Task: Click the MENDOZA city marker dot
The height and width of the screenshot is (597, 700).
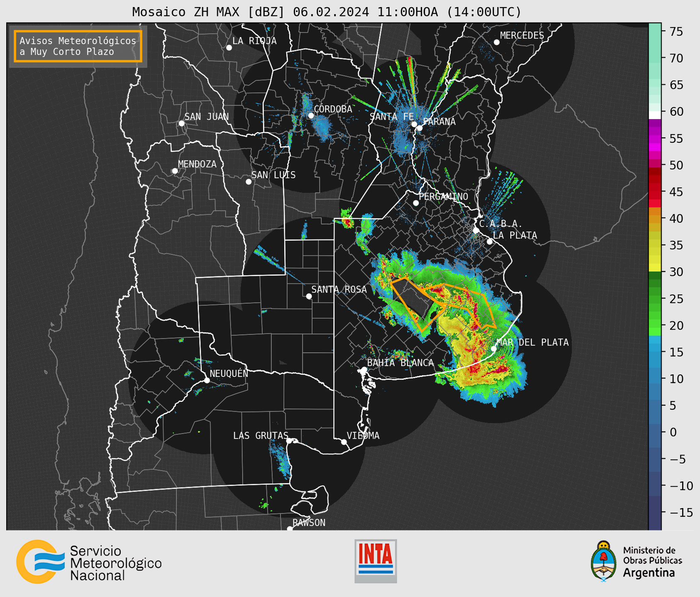Action: 175,171
